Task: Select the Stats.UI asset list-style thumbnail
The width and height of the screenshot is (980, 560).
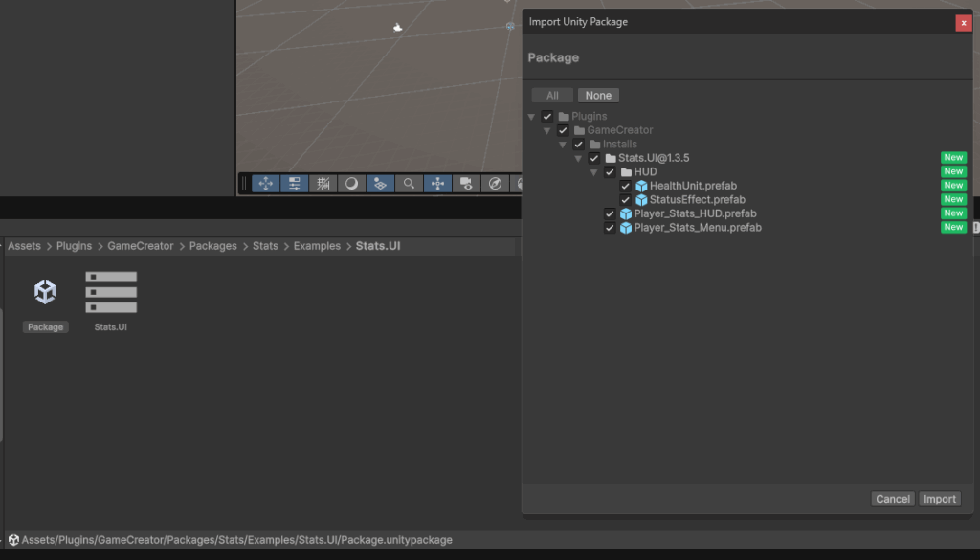Action: tap(111, 292)
